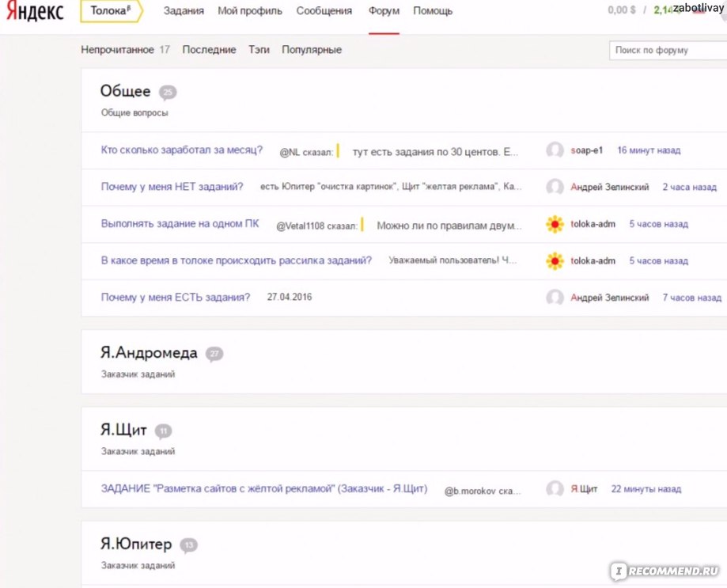Click toloka-adm flower avatar in Выполнять задание row

555,225
